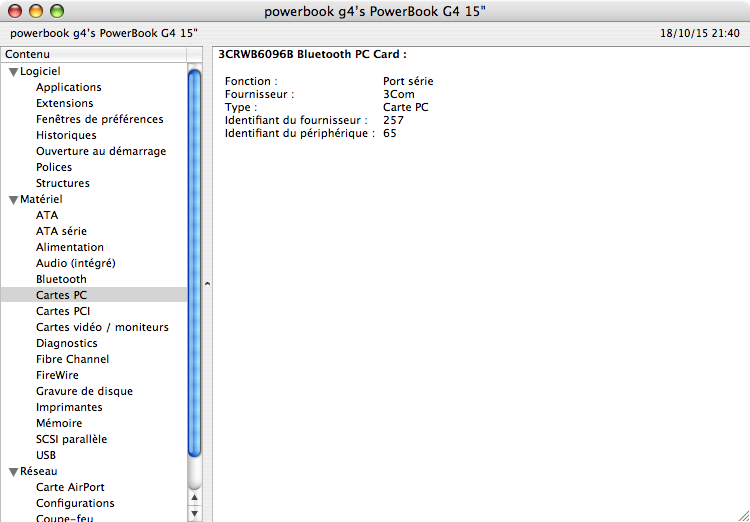Select Historiques in the list
Screen dimensions: 750x522
click(66, 135)
